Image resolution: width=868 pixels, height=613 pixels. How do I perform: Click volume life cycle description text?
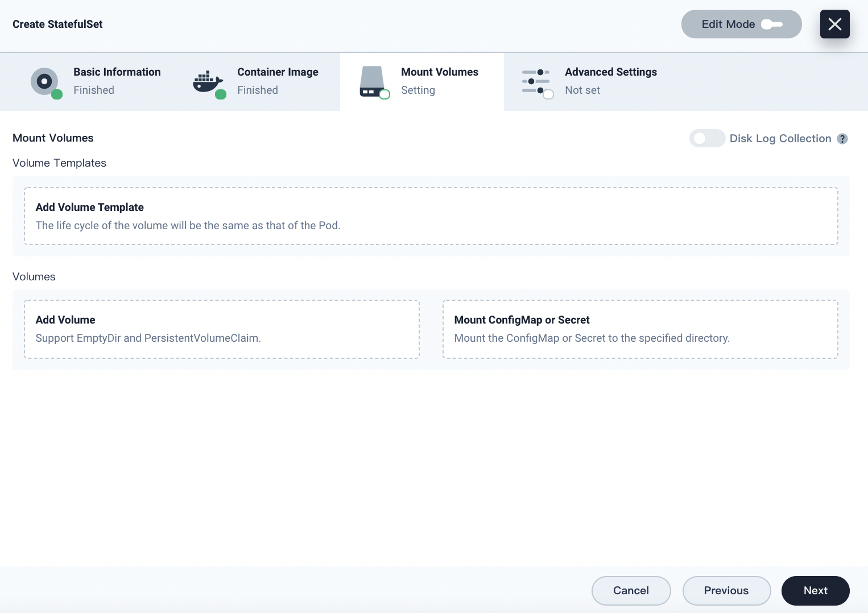point(188,226)
